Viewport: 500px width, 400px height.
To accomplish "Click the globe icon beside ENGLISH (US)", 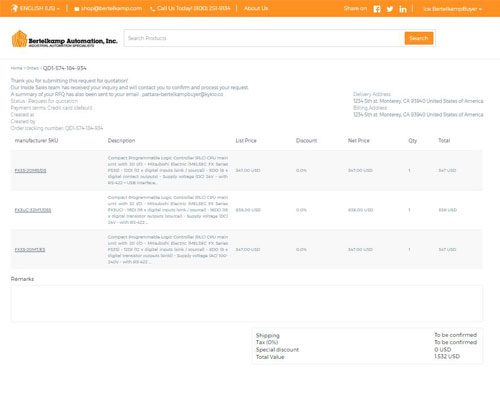I will tap(14, 8).
